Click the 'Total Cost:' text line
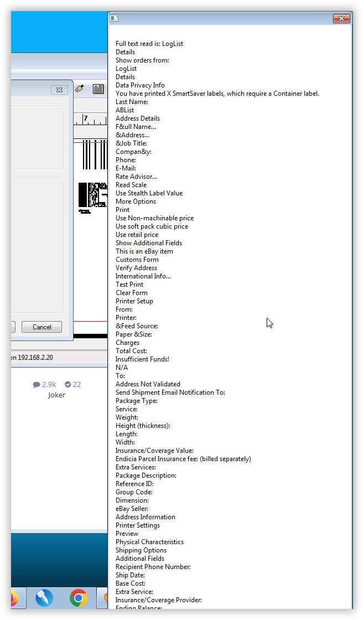The width and height of the screenshot is (364, 620). (x=131, y=351)
